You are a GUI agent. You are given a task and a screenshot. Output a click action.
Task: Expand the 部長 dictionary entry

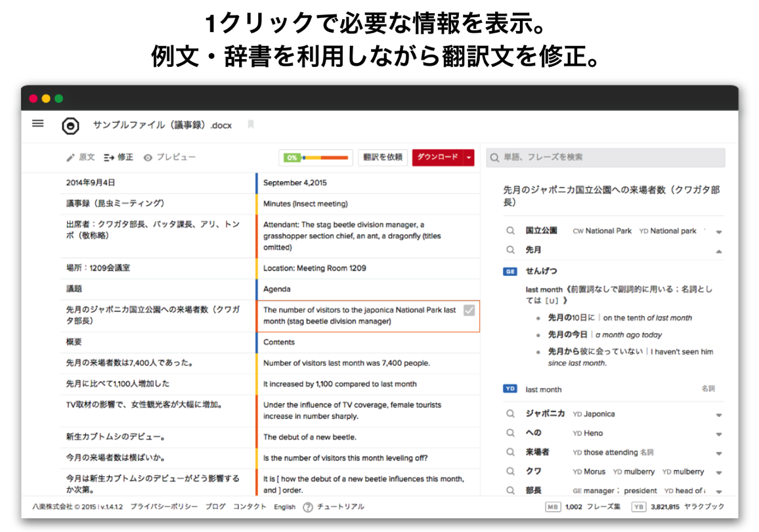pyautogui.click(x=719, y=492)
